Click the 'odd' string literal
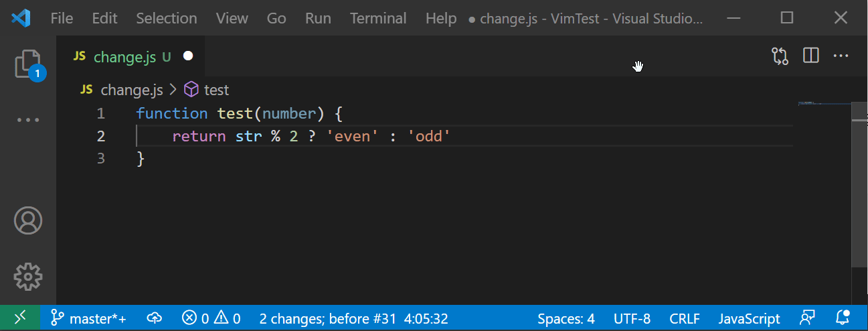The height and width of the screenshot is (331, 868). (x=429, y=136)
